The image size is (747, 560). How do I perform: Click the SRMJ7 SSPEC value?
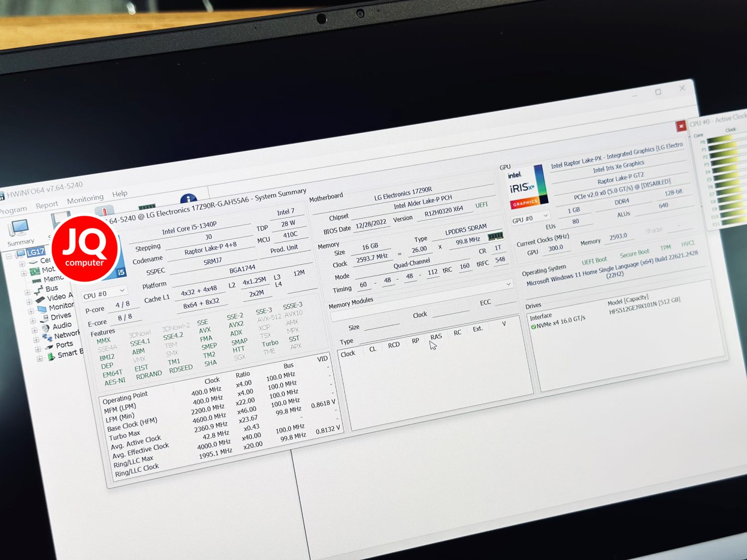[213, 261]
